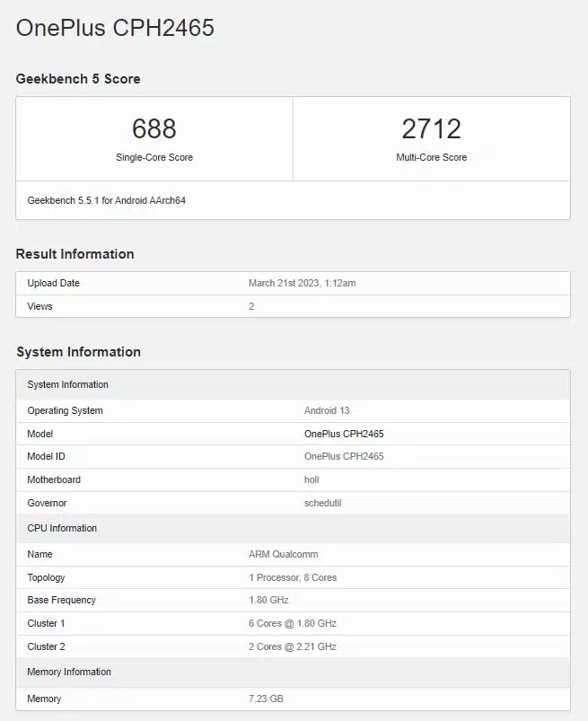Click the large System Information section heading

79,352
